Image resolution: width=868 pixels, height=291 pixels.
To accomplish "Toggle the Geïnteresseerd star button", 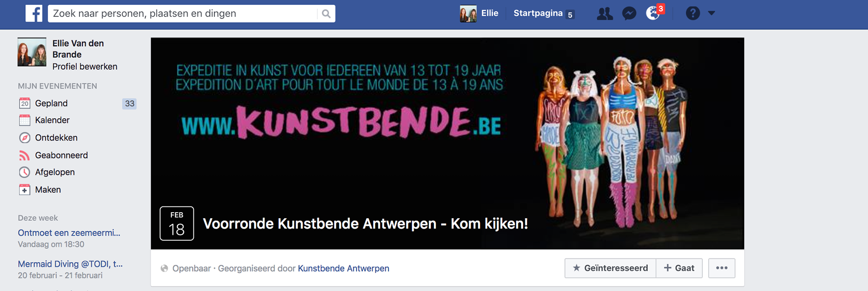I will [x=610, y=268].
